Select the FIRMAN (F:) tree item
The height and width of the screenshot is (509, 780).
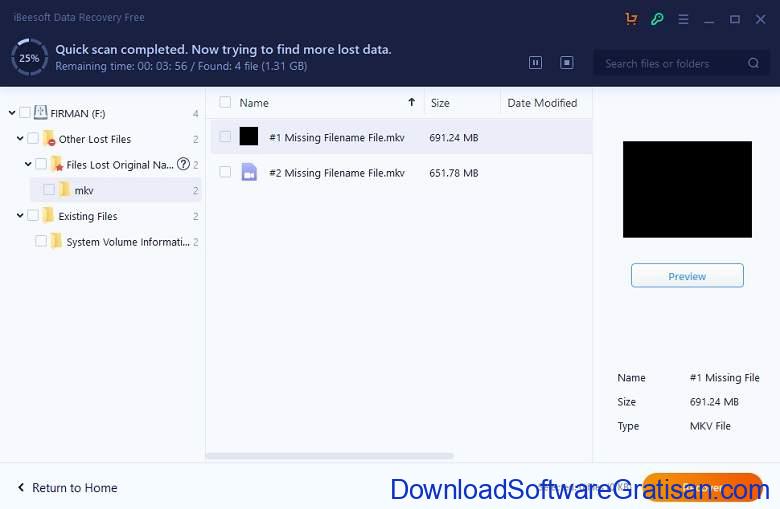78,113
